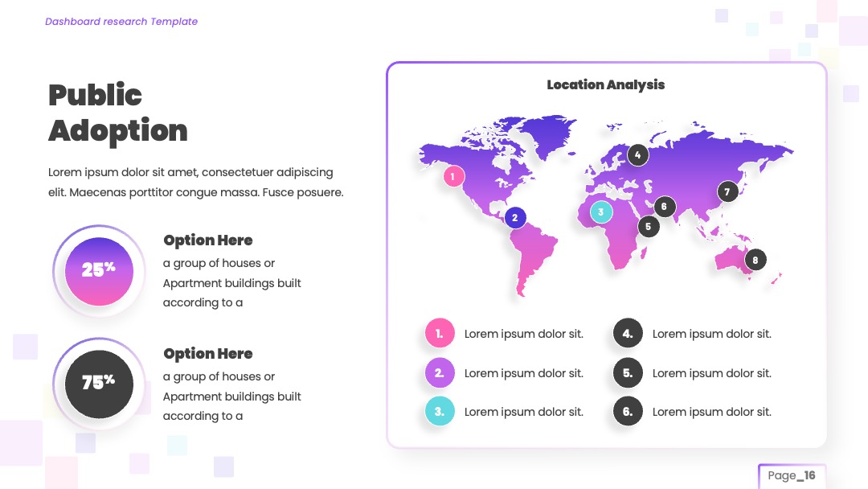Select the teal map marker 3 on Africa
The height and width of the screenshot is (489, 868).
click(601, 212)
